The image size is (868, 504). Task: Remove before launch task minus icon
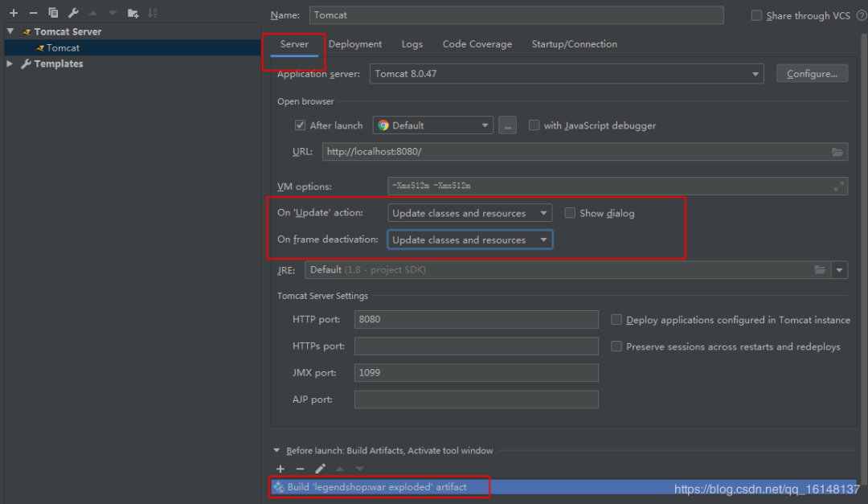(x=300, y=469)
